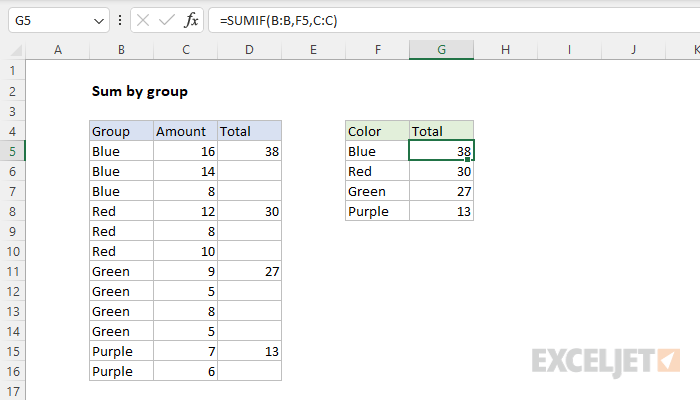Image resolution: width=700 pixels, height=400 pixels.
Task: Click total cell 38 in column D
Action: 250,151
